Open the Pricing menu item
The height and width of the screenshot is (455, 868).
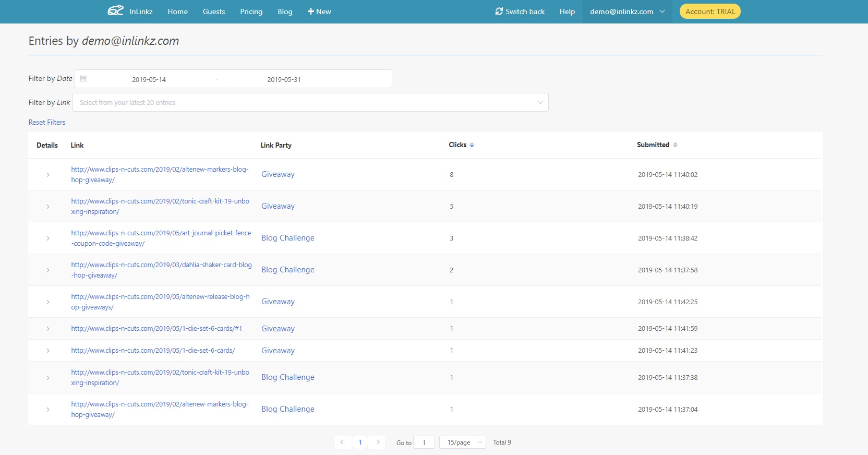point(251,11)
